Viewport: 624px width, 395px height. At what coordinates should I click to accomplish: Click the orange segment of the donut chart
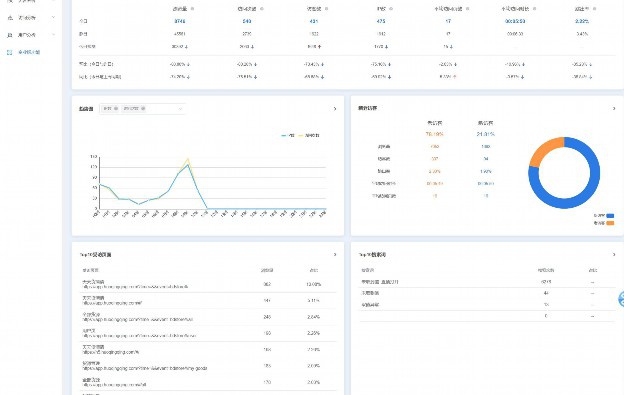click(544, 150)
